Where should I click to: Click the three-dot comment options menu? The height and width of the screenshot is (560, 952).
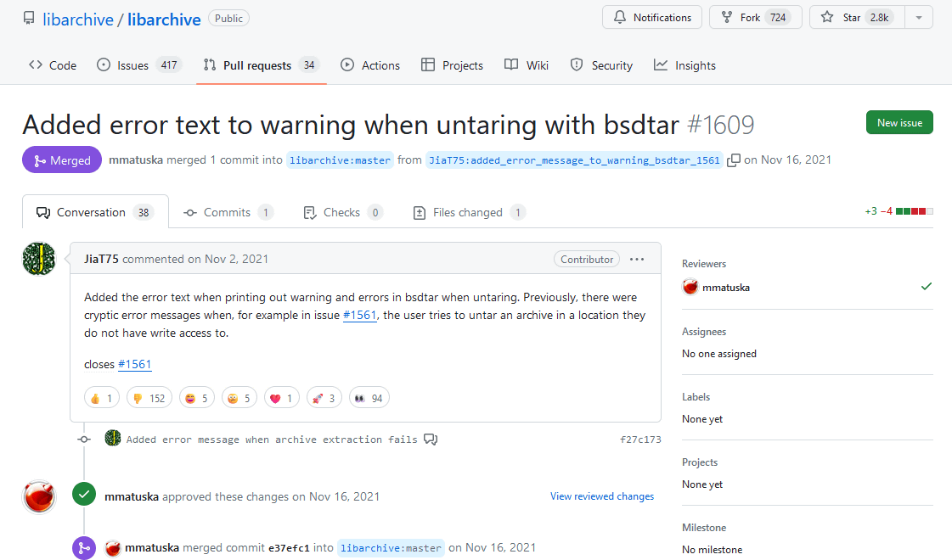click(637, 259)
